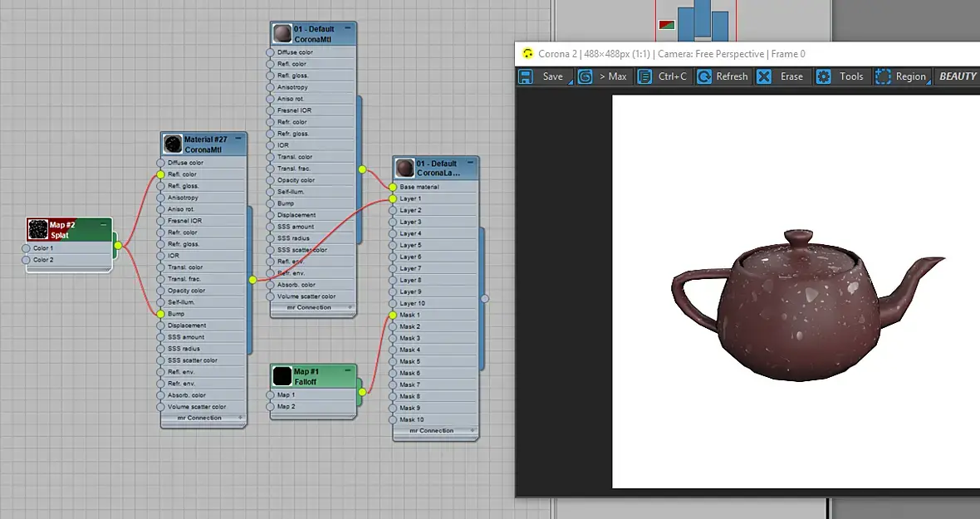Select the 01 - Default CoronaLayered preview sphere
This screenshot has height=519, width=980.
click(x=405, y=168)
